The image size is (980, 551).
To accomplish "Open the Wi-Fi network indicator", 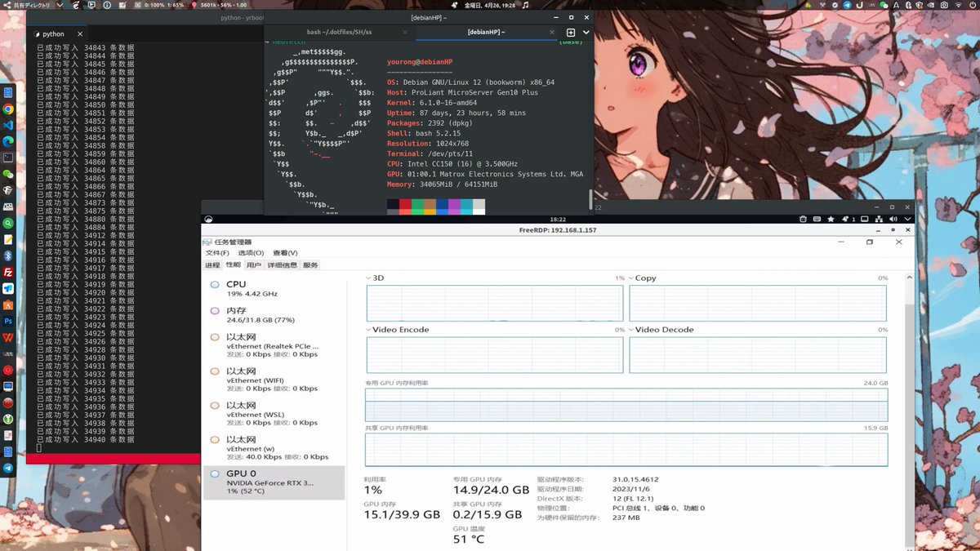I will (x=959, y=5).
